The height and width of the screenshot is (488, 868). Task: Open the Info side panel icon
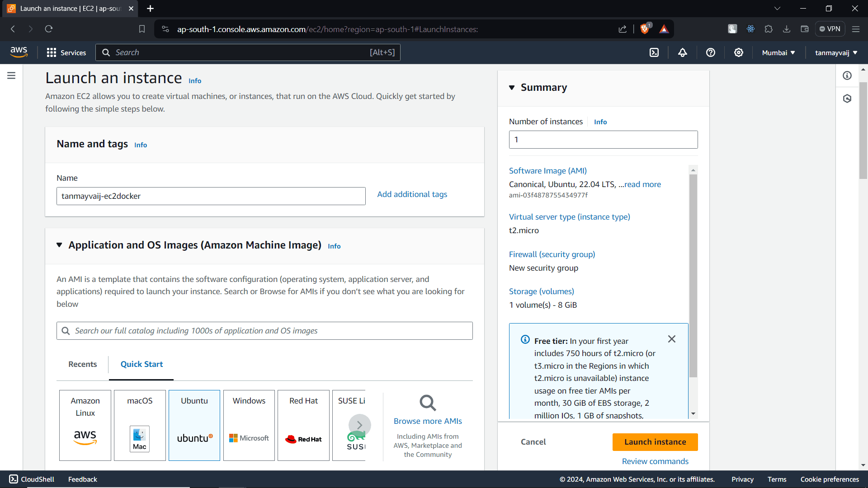848,75
